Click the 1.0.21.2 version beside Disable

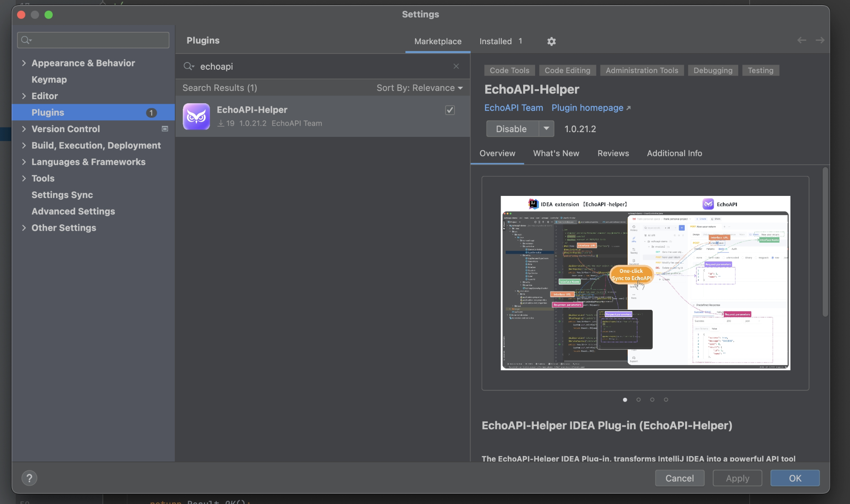click(580, 129)
